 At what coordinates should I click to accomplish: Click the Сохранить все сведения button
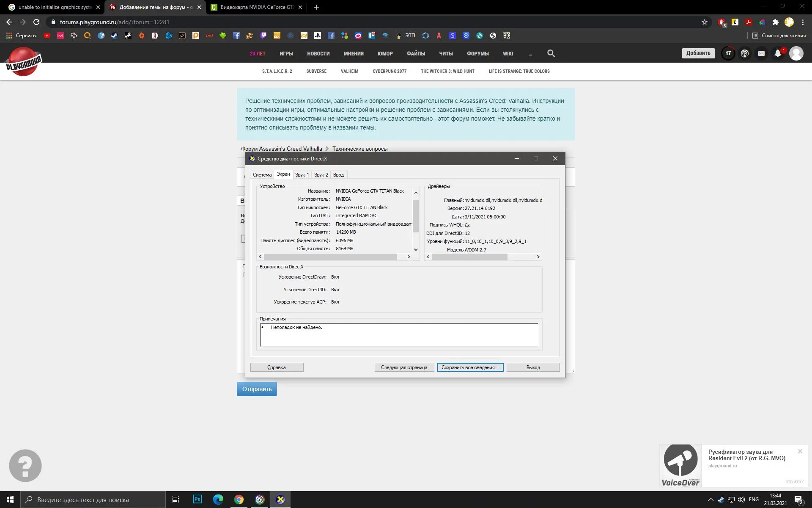pos(470,367)
